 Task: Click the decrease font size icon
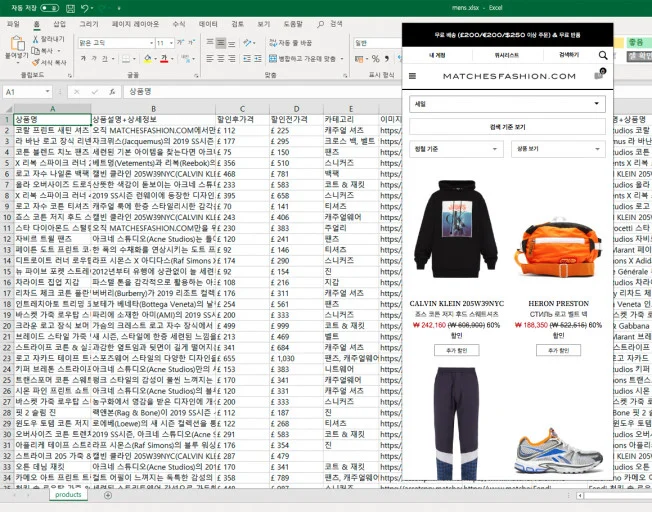click(191, 42)
